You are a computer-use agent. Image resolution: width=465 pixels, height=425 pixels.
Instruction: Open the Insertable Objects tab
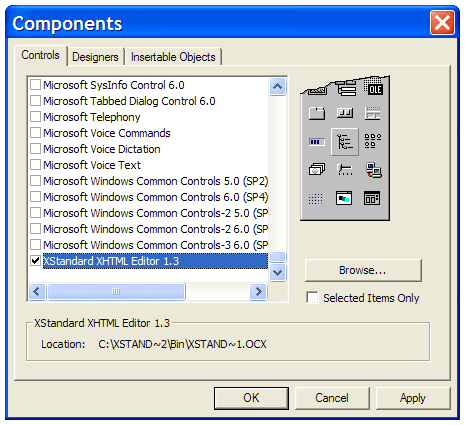tap(173, 57)
